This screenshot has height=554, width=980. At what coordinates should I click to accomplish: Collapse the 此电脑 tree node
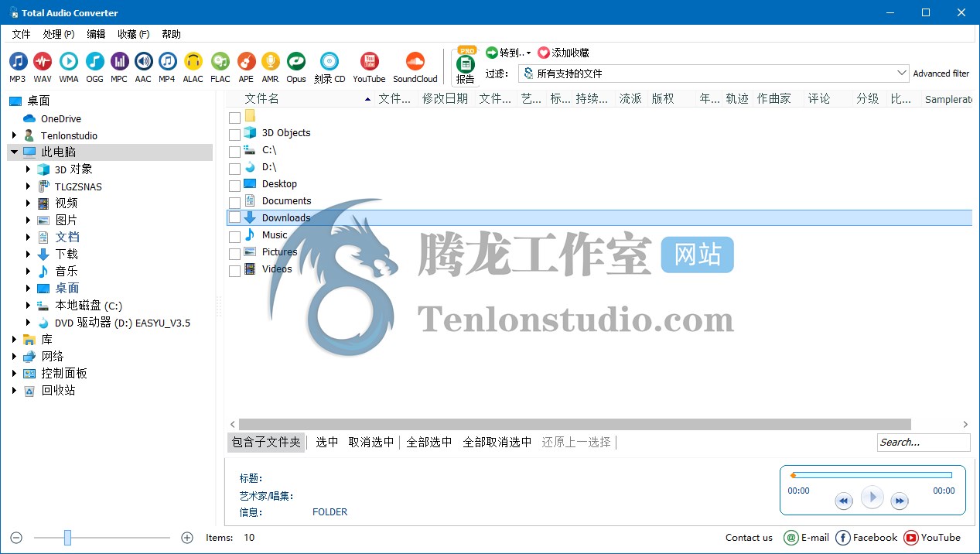14,152
